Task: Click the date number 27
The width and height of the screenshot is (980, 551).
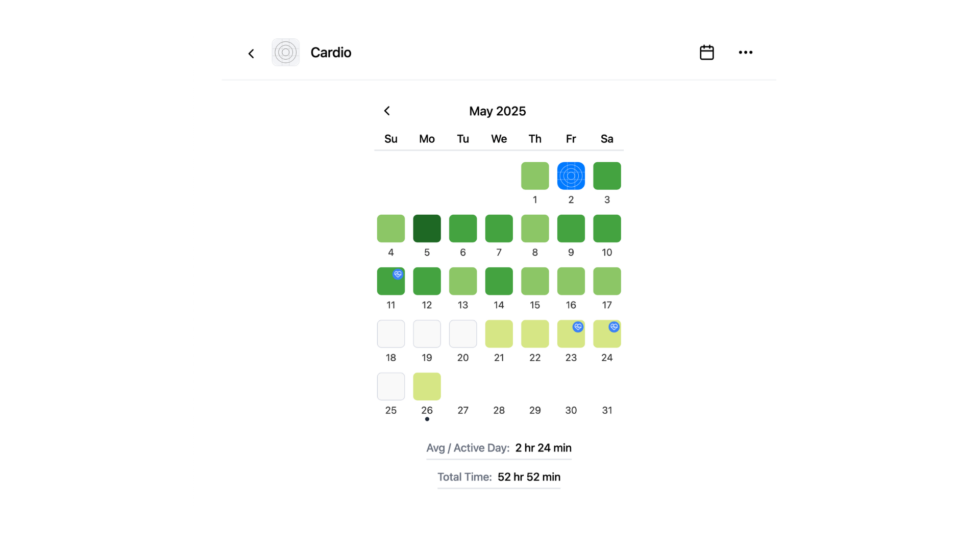Action: (462, 410)
